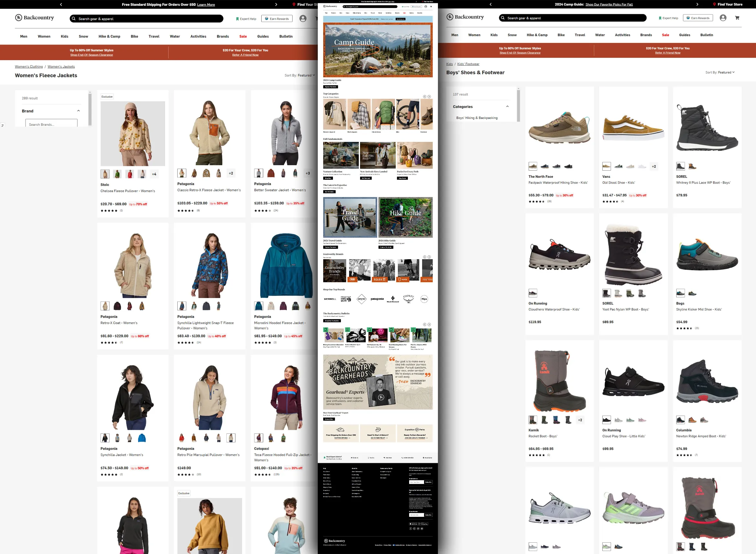Image resolution: width=756 pixels, height=554 pixels.
Task: Click Expert Help on the boys' footwear page
Action: click(x=668, y=18)
